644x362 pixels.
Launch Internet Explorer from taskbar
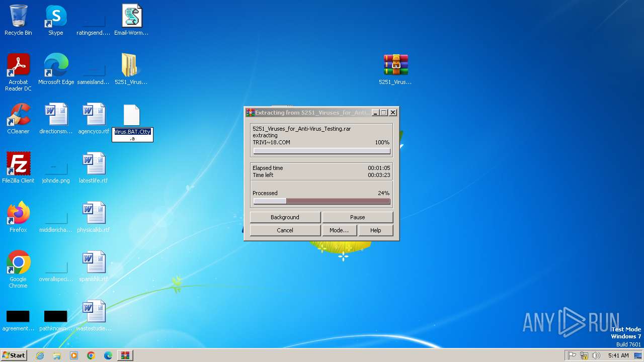40,355
